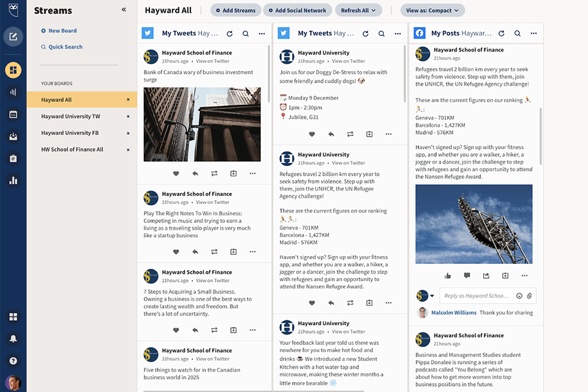This screenshot has width=588, height=392.
Task: Open View on Twitter for Bank of Canada tweet
Action: pos(213,61)
